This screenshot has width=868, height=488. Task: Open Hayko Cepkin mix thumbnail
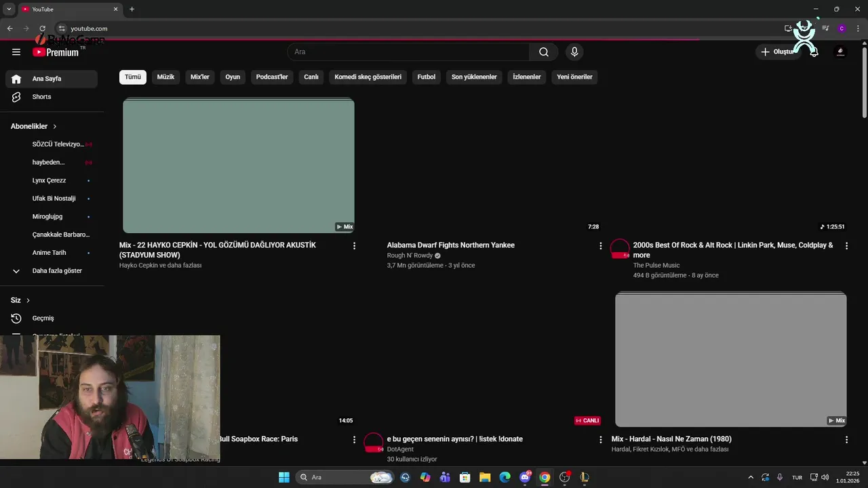click(239, 166)
